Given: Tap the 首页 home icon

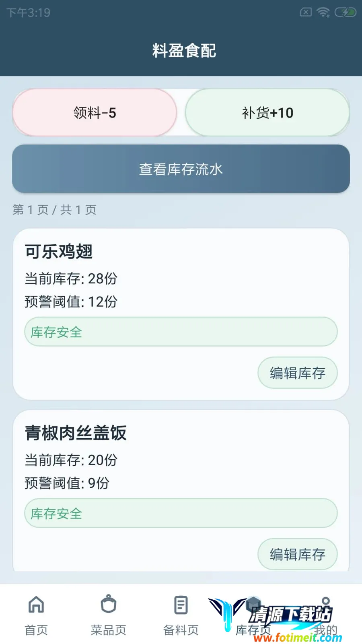Looking at the screenshot, I should pyautogui.click(x=36, y=605).
